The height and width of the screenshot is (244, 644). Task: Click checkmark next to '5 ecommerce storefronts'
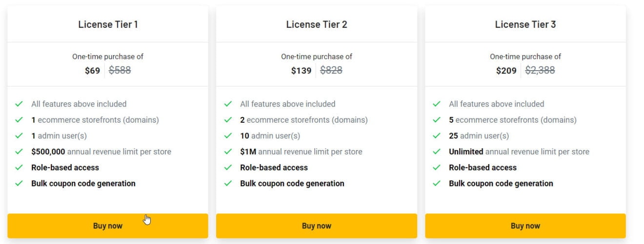(437, 120)
